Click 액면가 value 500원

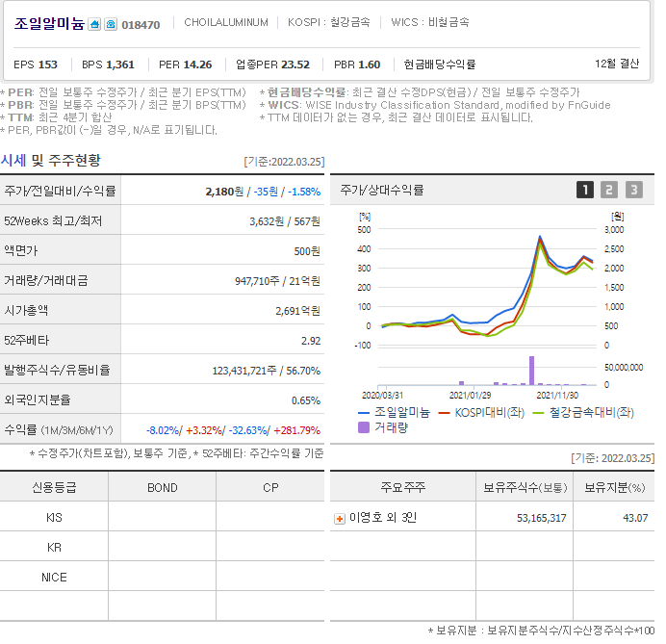pyautogui.click(x=307, y=251)
